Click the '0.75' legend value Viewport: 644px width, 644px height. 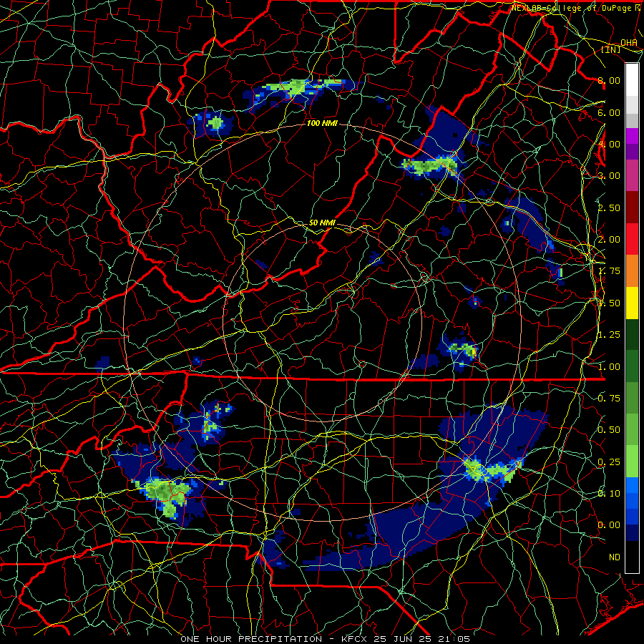click(x=609, y=399)
